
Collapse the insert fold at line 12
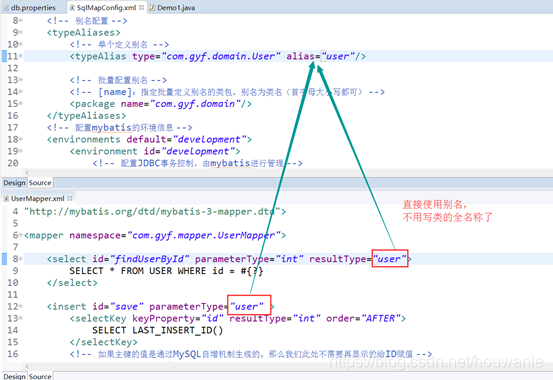21,306
